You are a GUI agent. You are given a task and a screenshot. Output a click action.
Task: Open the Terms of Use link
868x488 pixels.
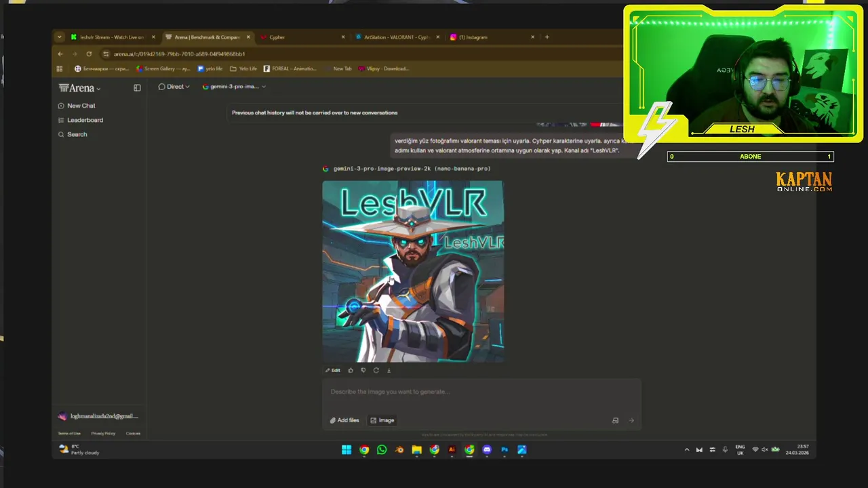click(x=69, y=433)
